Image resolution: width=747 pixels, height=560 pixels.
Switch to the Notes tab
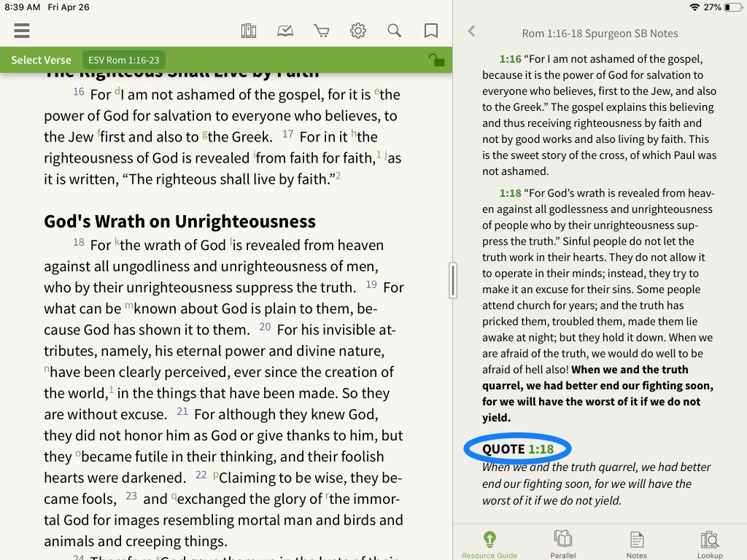pyautogui.click(x=636, y=545)
